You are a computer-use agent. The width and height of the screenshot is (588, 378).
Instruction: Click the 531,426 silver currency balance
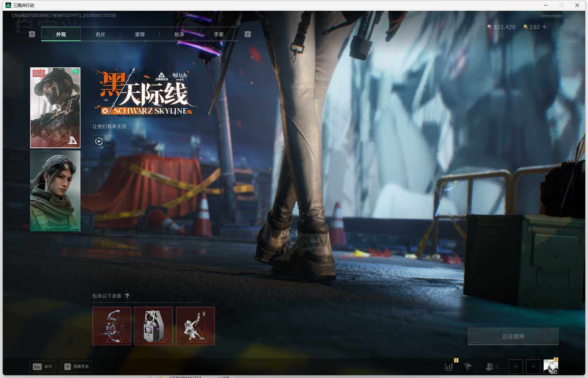tap(501, 27)
